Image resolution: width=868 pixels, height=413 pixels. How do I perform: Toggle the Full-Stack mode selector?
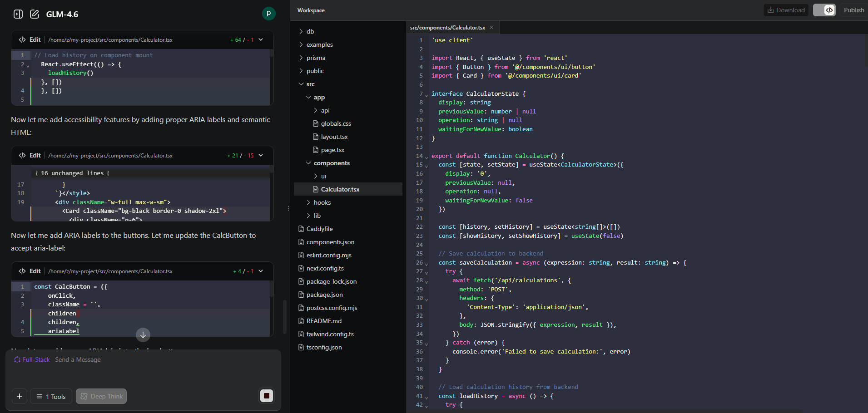(31, 359)
